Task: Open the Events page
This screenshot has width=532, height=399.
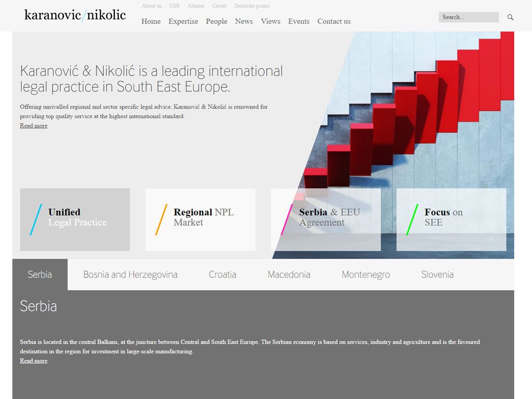Action: [x=299, y=21]
